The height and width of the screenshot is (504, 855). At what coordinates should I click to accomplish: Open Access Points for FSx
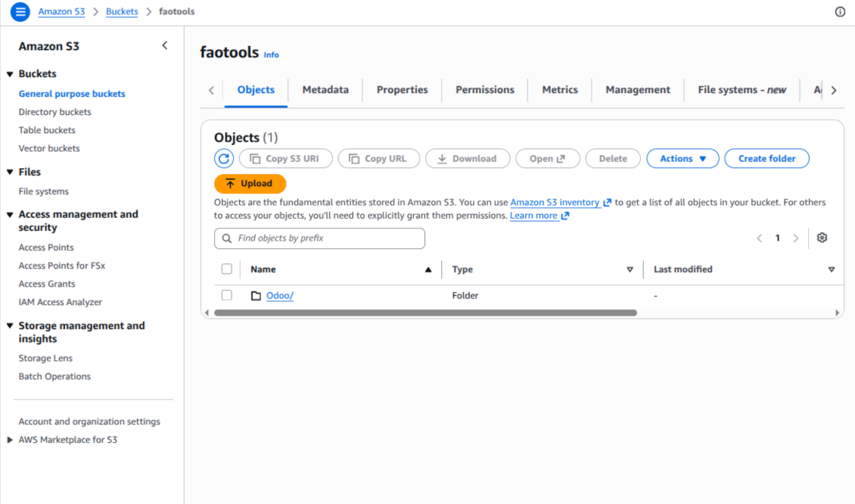click(61, 266)
